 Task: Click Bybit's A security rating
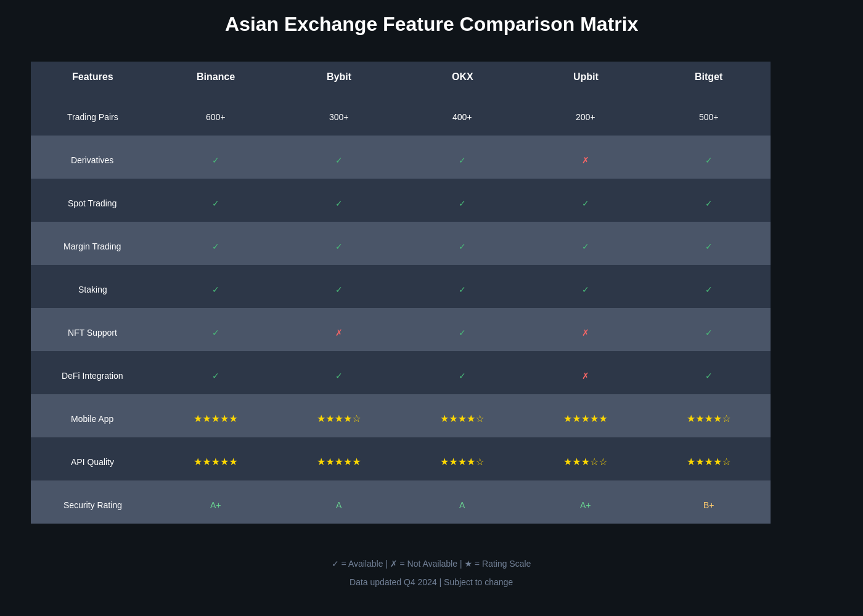pos(339,505)
